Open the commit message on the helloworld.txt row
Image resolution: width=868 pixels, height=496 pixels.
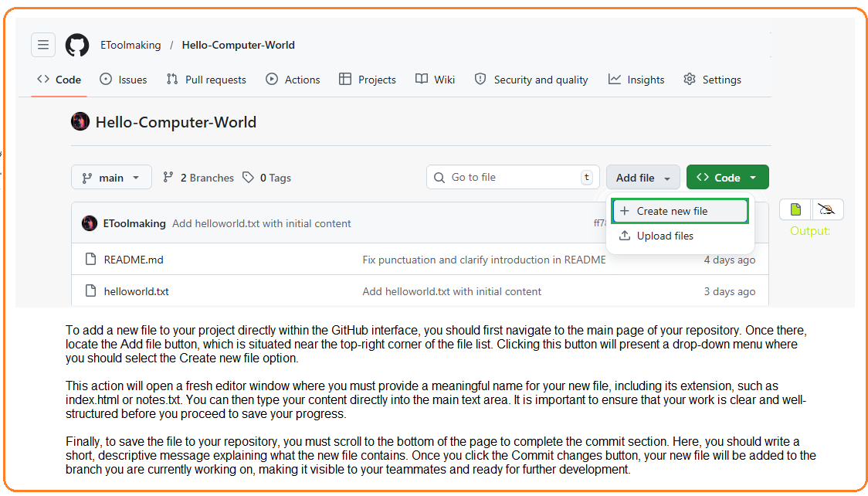point(452,291)
